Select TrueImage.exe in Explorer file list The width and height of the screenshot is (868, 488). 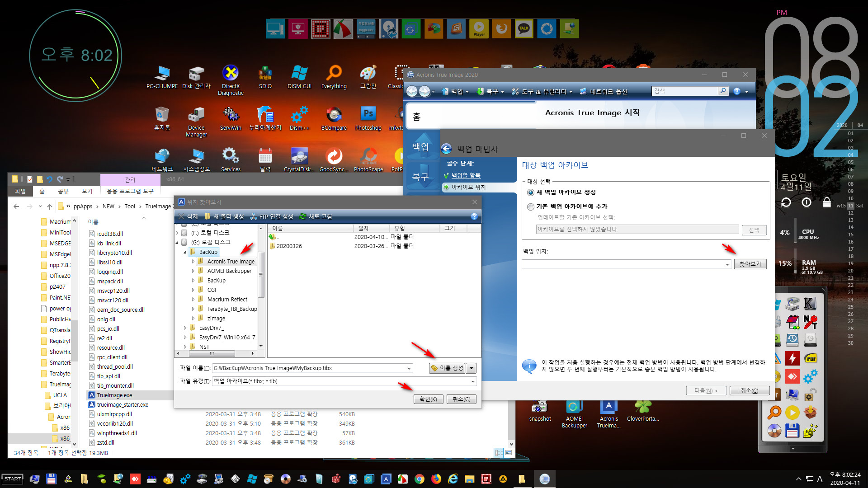coord(114,395)
